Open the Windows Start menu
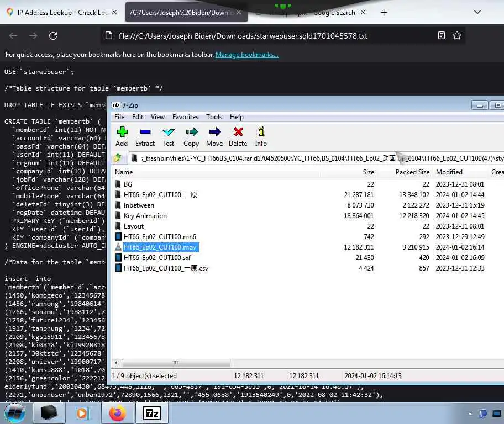The width and height of the screenshot is (504, 424). point(15,413)
